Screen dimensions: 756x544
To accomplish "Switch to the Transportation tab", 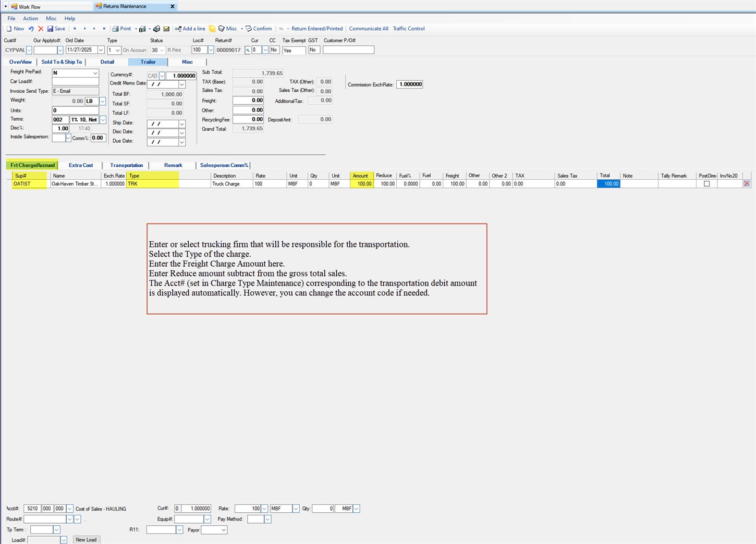I will (x=126, y=165).
